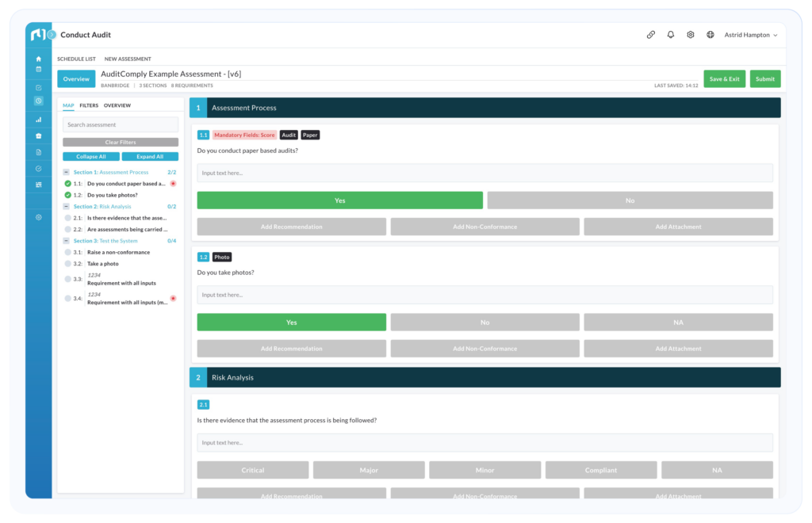Choose Compliant for question 2.1
Screen dimensions: 812x523
point(601,470)
